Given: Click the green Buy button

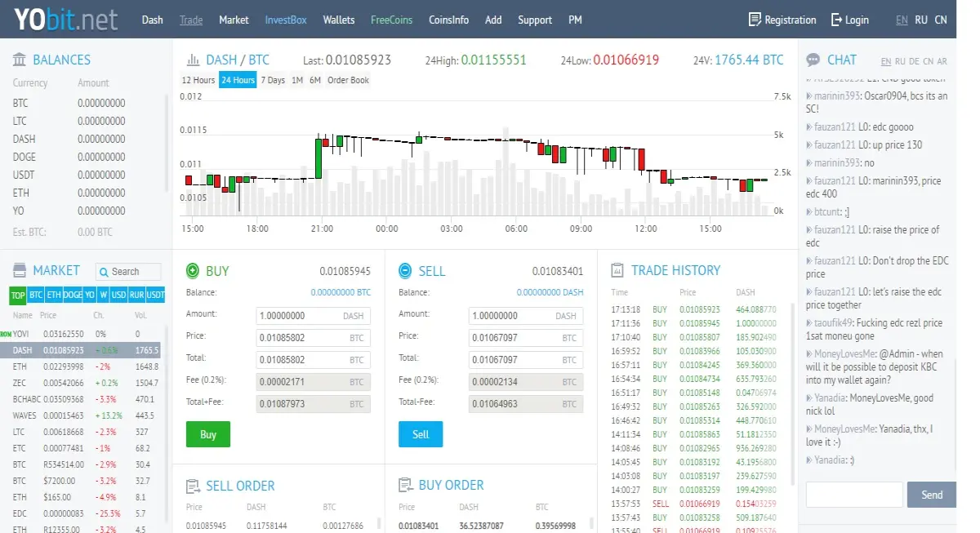Looking at the screenshot, I should coord(208,434).
